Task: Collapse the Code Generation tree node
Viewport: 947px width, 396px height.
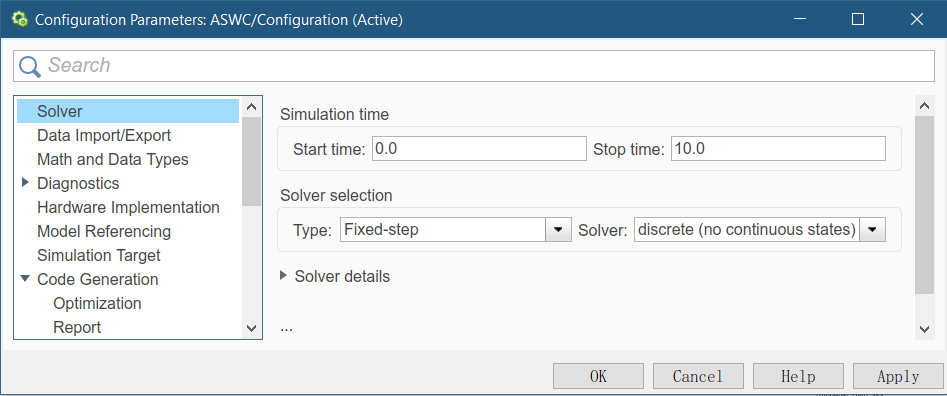Action: coord(25,278)
